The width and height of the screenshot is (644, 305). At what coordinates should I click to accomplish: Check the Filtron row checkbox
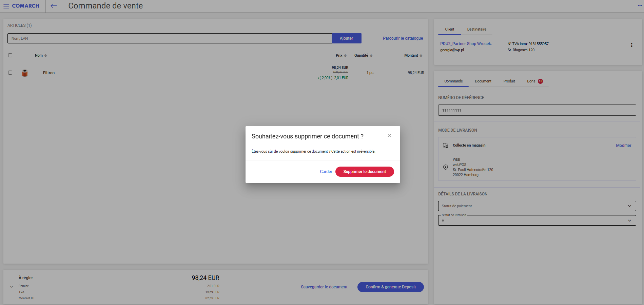click(10, 73)
